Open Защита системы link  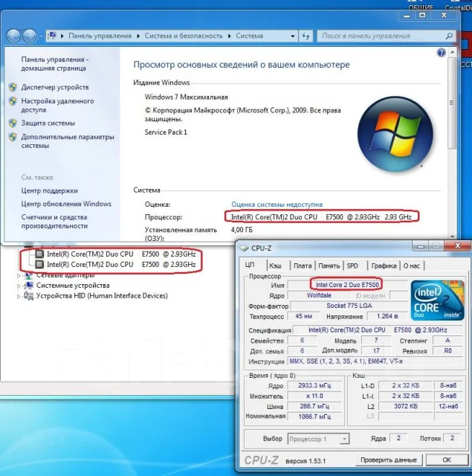tap(48, 123)
